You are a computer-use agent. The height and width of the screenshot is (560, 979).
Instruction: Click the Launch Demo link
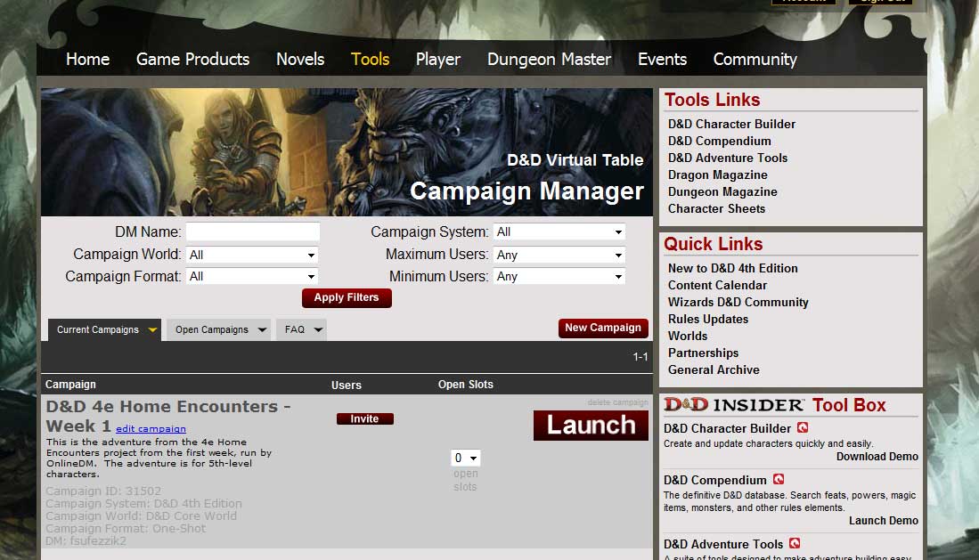pos(884,521)
